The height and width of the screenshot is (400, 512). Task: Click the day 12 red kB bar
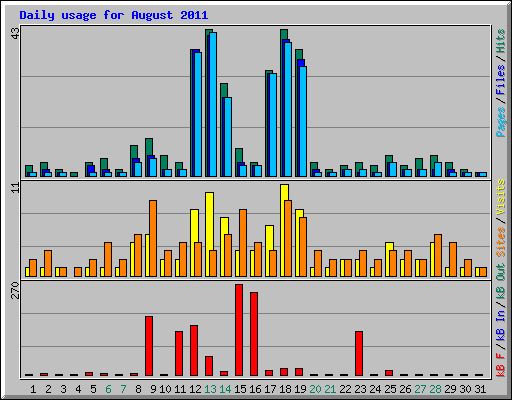194,351
